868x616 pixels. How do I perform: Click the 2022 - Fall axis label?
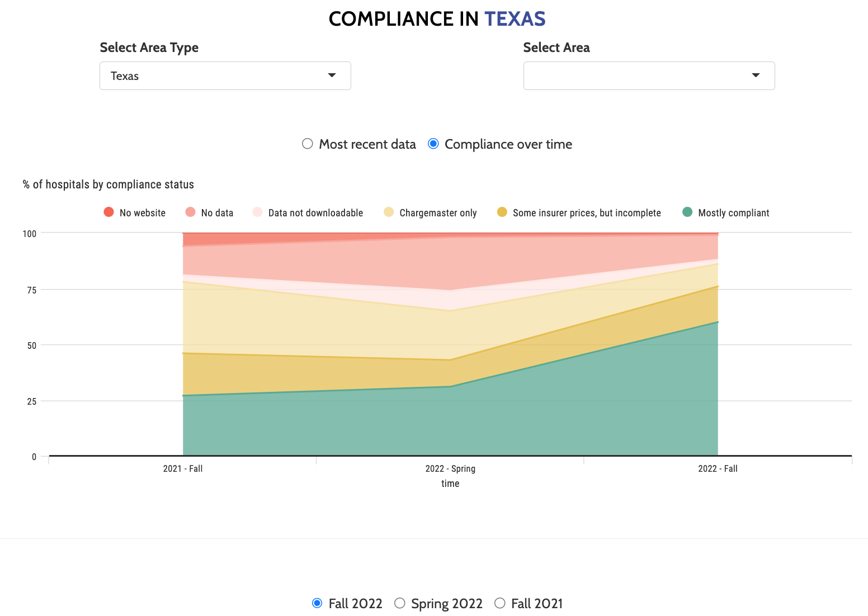pyautogui.click(x=718, y=468)
